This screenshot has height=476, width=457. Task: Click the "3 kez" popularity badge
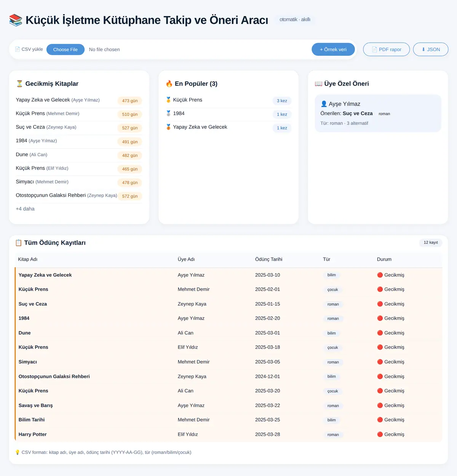[282, 101]
